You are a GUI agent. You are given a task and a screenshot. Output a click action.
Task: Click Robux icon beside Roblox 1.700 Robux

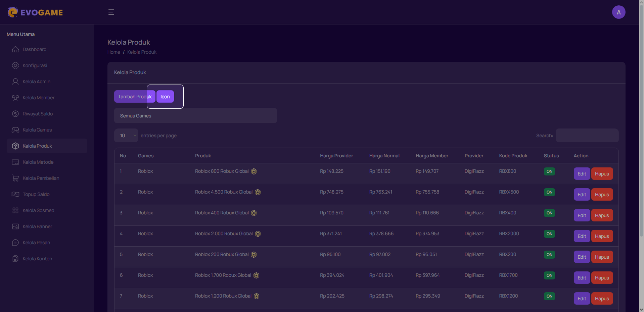[256, 275]
